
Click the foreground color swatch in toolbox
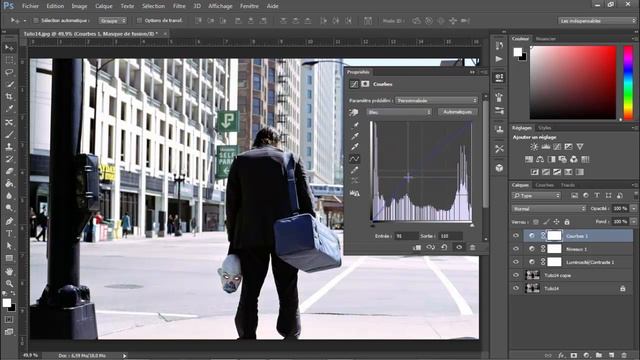pyautogui.click(x=7, y=303)
